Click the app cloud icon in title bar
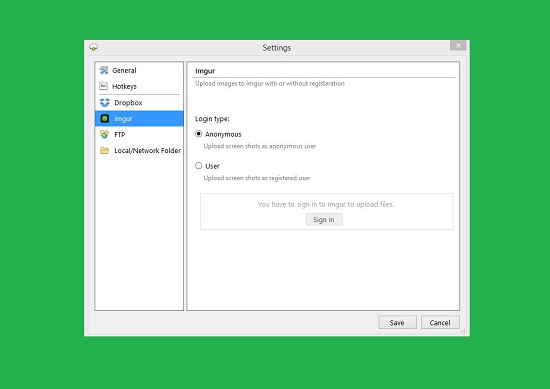The height and width of the screenshot is (389, 550). [x=93, y=47]
